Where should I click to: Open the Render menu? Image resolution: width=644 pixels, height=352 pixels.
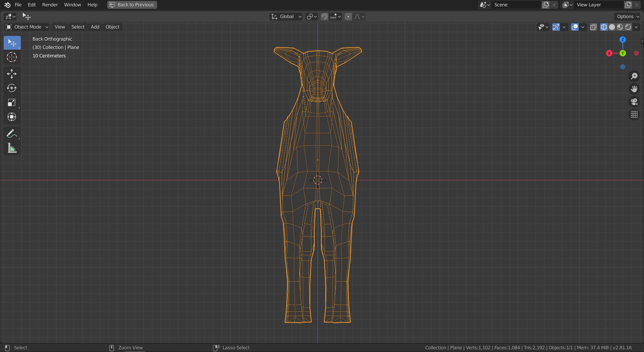pyautogui.click(x=50, y=5)
